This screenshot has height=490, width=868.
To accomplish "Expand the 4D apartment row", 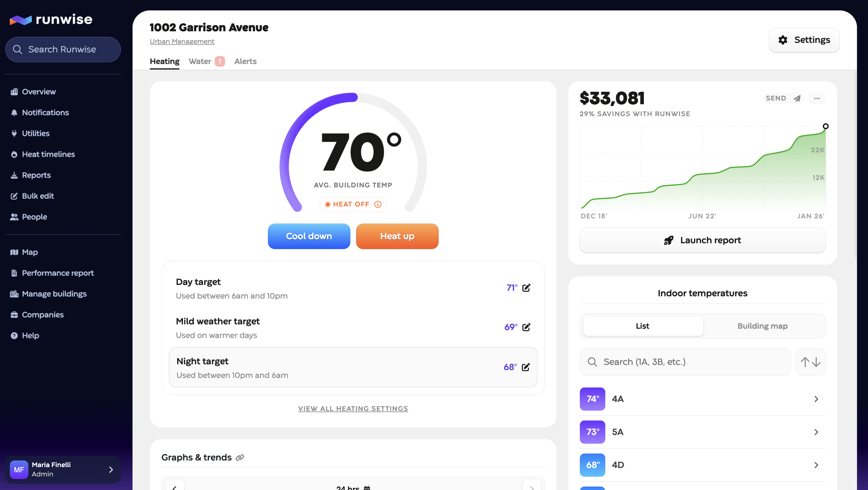I will (816, 465).
